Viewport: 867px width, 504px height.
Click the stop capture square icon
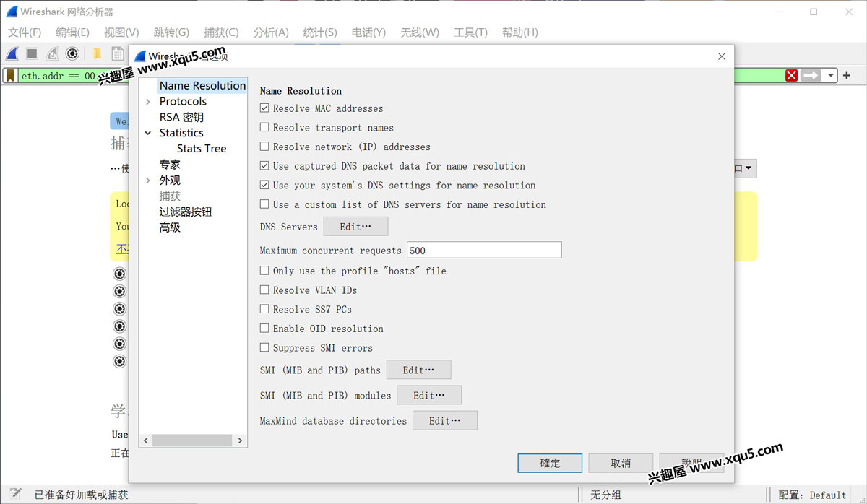coord(33,53)
